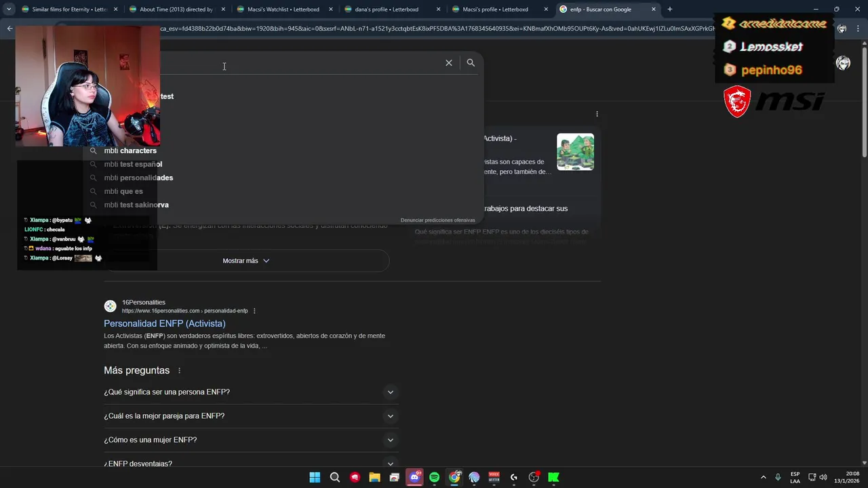Expand '¿Cómo es una mujer ENFP?'

tap(251, 440)
